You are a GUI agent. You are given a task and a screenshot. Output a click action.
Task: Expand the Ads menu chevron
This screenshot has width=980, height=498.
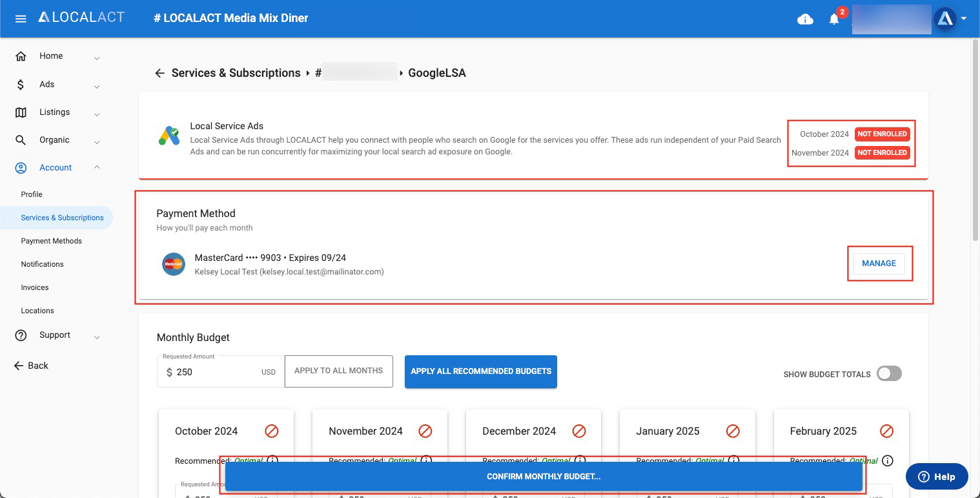[x=97, y=87]
